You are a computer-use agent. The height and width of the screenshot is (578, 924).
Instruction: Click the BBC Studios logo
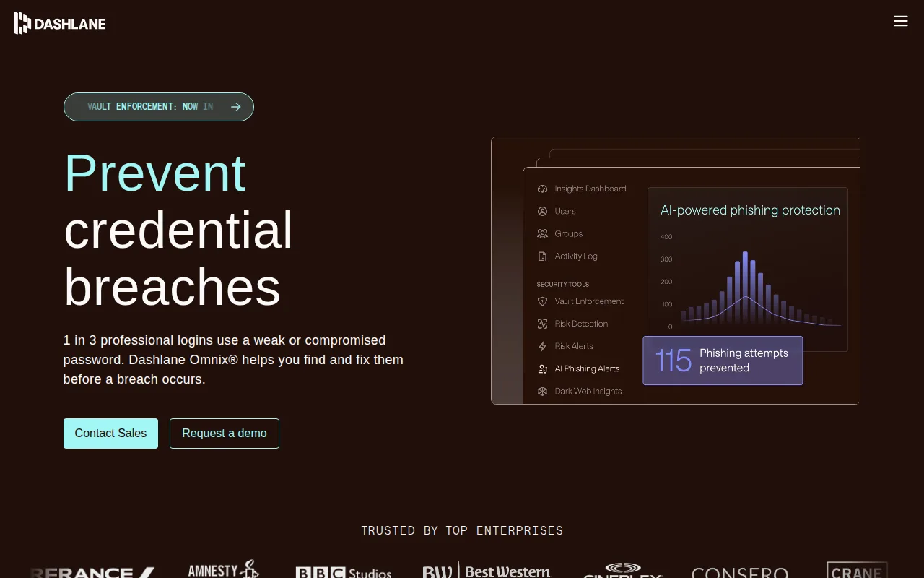344,573
